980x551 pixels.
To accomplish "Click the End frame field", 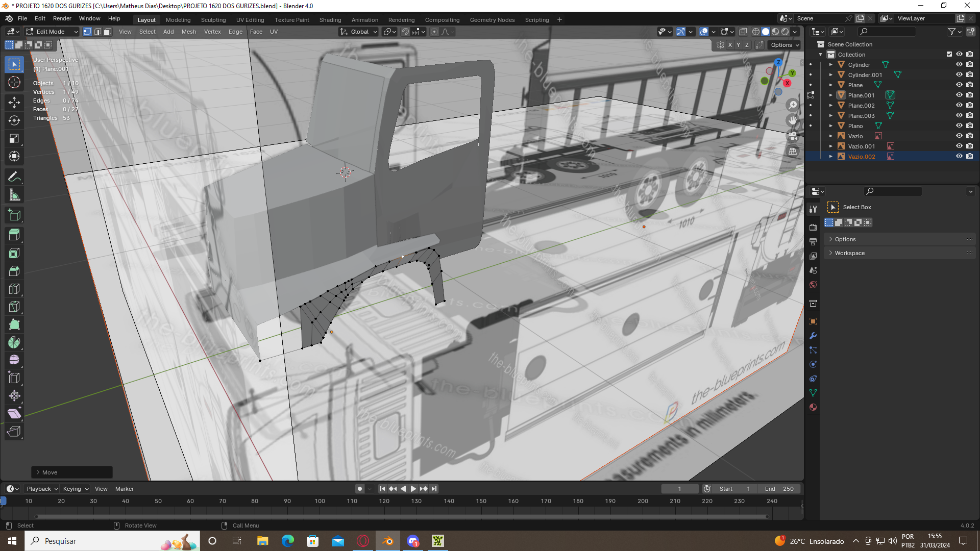I will 779,489.
